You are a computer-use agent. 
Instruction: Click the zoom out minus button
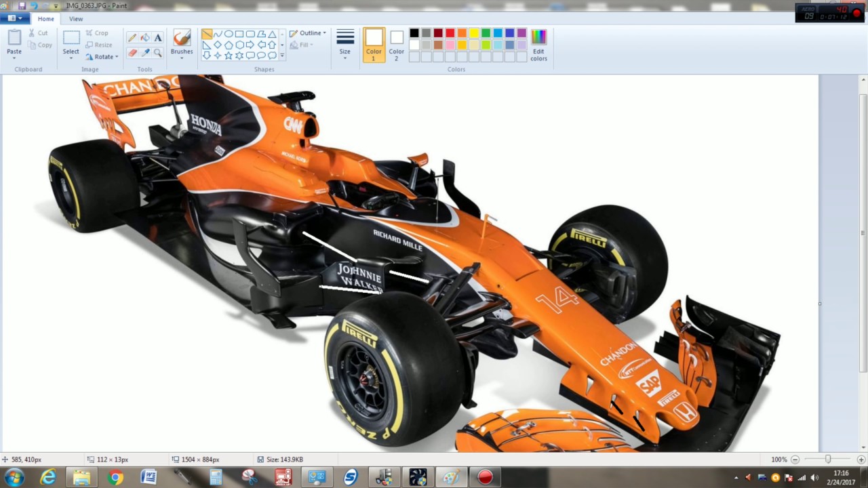pyautogui.click(x=795, y=460)
